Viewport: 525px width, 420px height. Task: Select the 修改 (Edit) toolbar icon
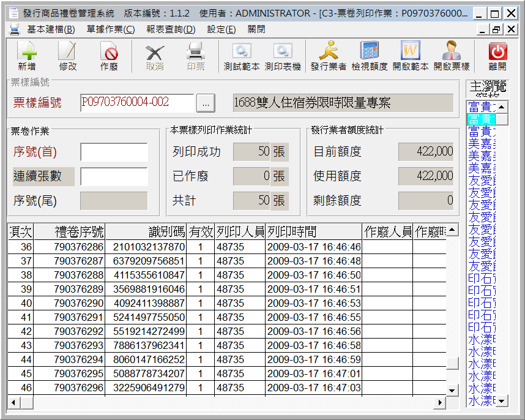tap(68, 56)
